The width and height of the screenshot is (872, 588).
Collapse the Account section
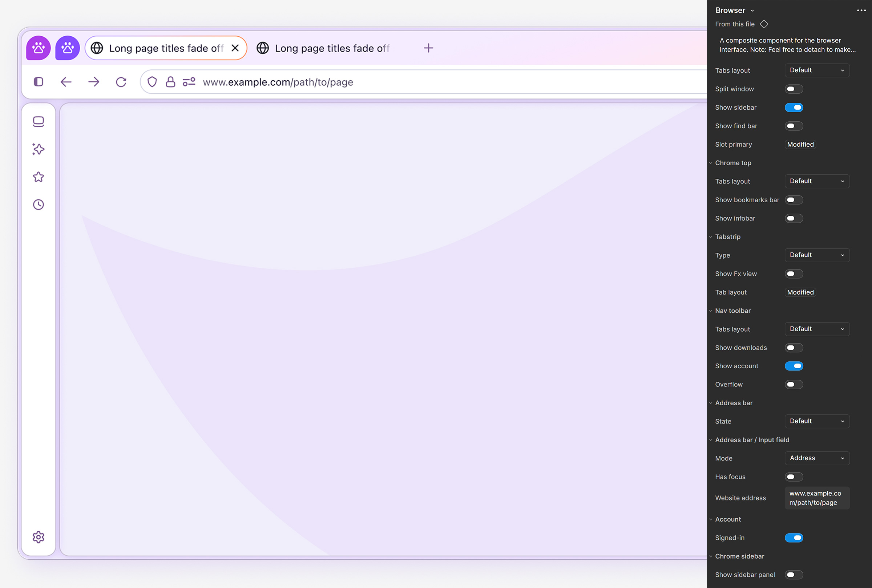point(710,519)
